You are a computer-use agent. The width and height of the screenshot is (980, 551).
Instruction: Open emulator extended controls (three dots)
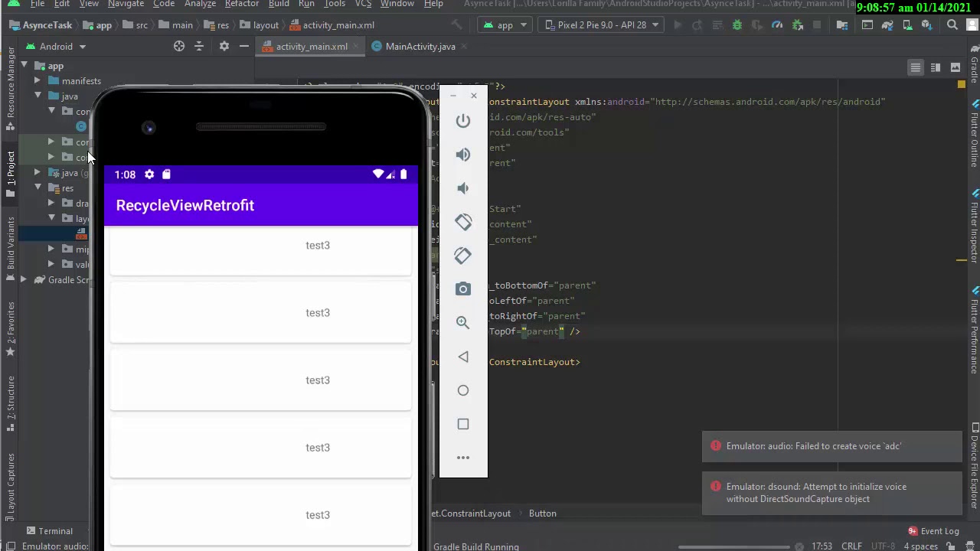click(x=463, y=458)
